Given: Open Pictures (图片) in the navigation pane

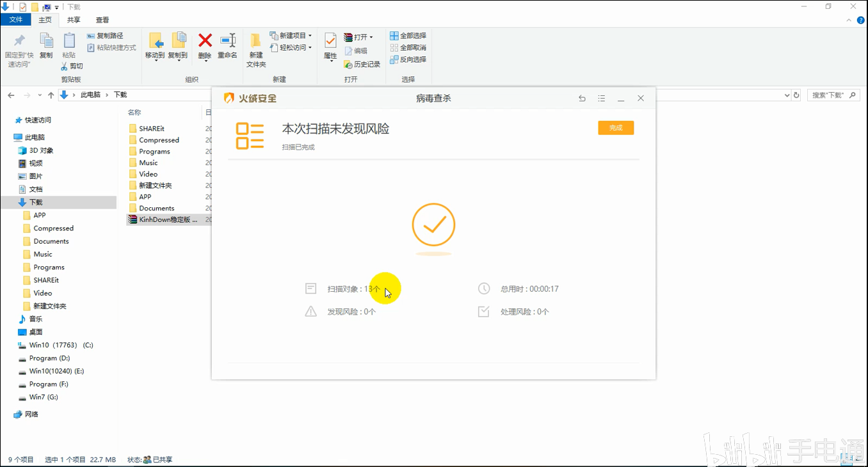Looking at the screenshot, I should point(30,176).
